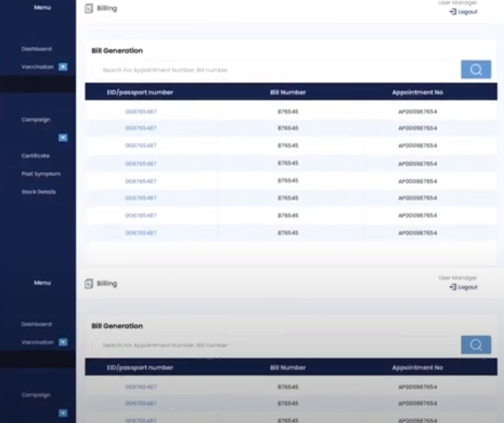This screenshot has height=423, width=504.
Task: Select AP000987654 in the upper table's last row
Action: pos(418,233)
